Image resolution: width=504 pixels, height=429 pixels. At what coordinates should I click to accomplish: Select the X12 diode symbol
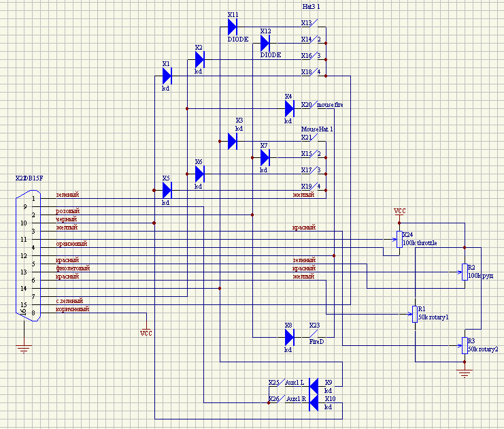point(265,43)
